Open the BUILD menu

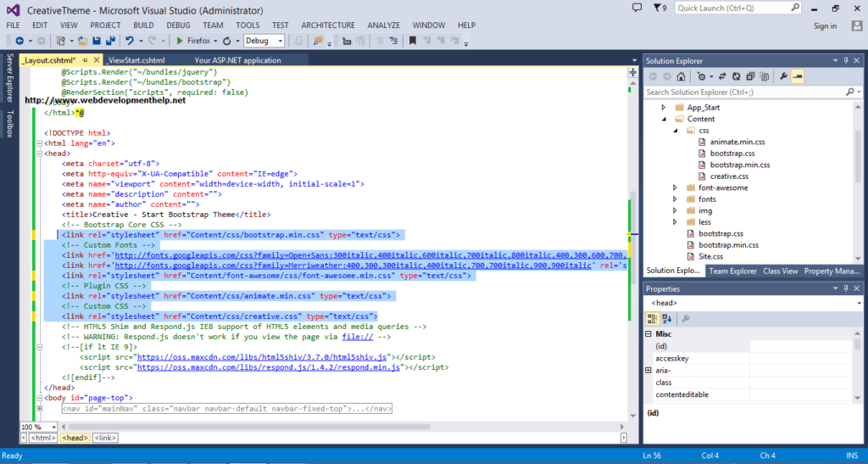(143, 25)
